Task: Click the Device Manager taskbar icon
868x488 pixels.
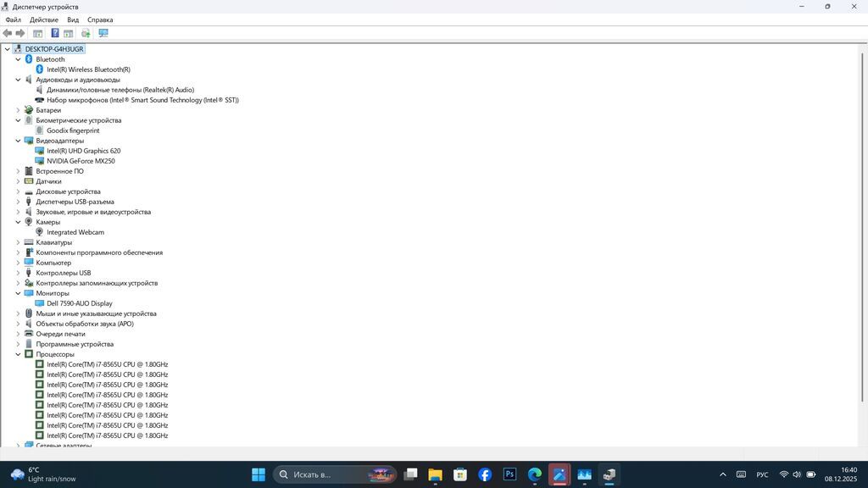Action: (609, 474)
